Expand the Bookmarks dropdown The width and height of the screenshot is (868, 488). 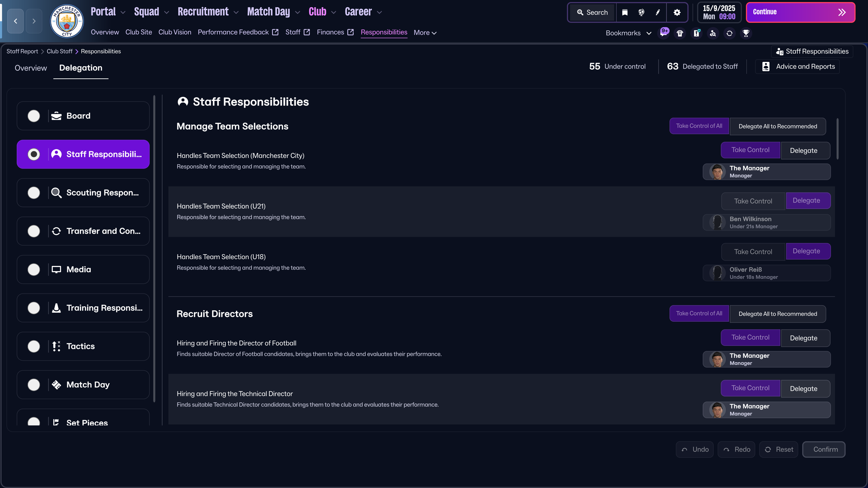click(x=628, y=33)
